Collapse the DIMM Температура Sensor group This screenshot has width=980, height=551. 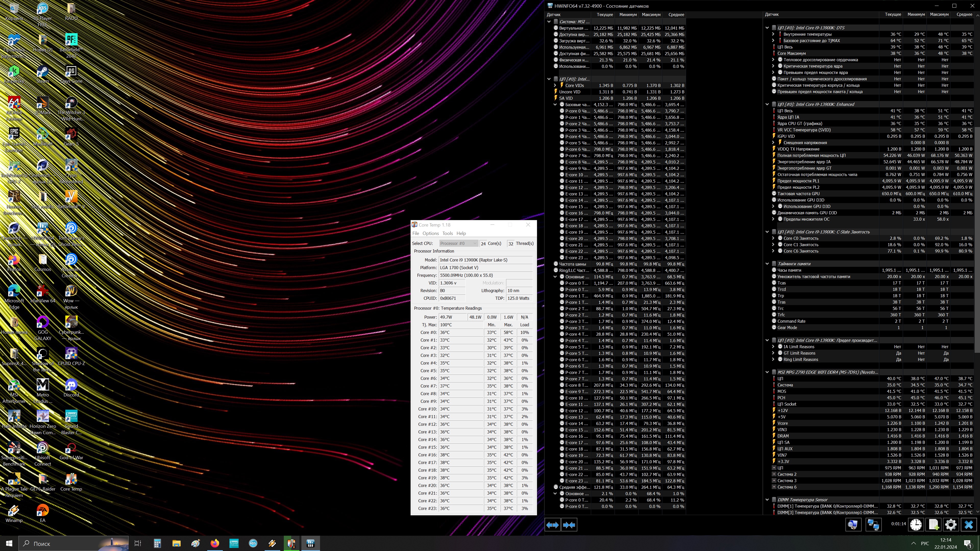click(767, 500)
